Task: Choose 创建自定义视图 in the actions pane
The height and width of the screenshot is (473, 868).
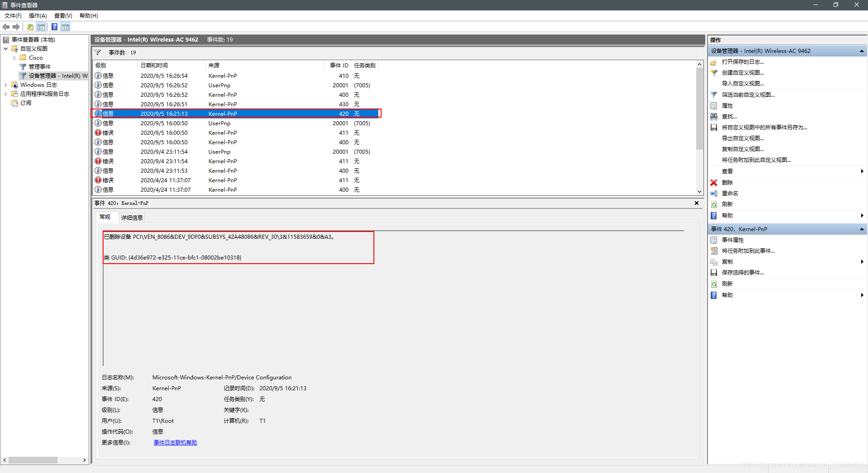Action: [742, 73]
